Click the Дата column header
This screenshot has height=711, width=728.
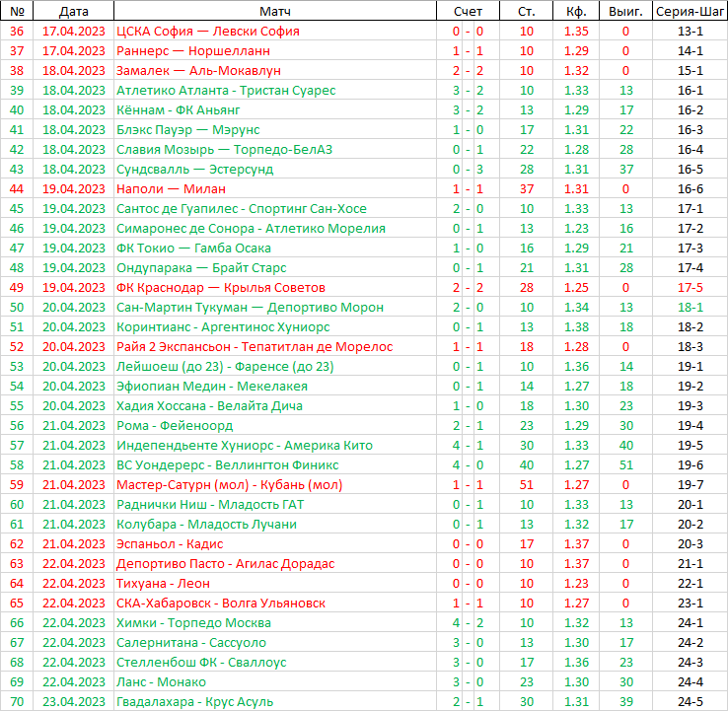(x=73, y=11)
